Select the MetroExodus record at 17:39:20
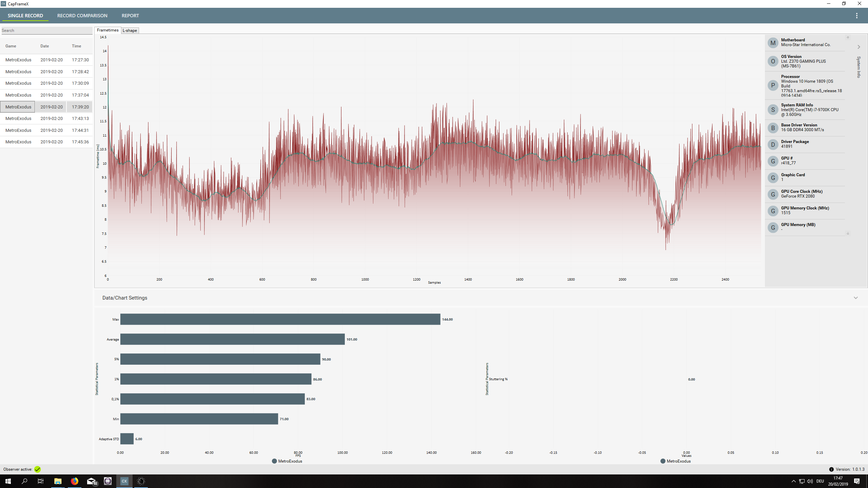 click(46, 107)
